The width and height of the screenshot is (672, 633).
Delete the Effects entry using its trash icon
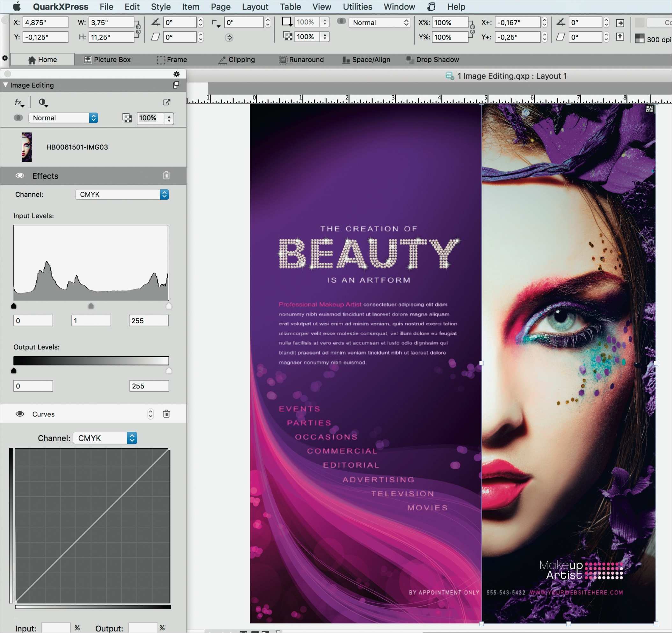click(166, 176)
